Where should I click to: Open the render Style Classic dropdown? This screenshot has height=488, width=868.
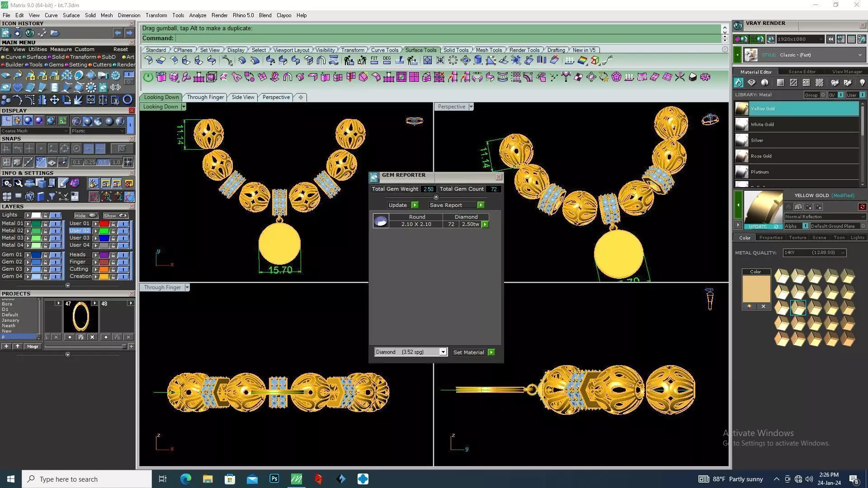click(859, 55)
